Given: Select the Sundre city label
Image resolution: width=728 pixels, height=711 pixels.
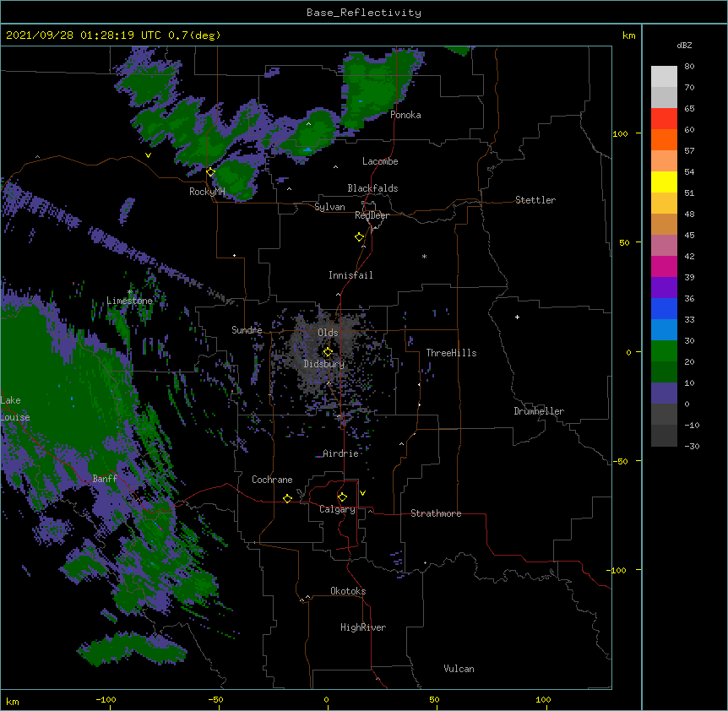Looking at the screenshot, I should click(247, 330).
